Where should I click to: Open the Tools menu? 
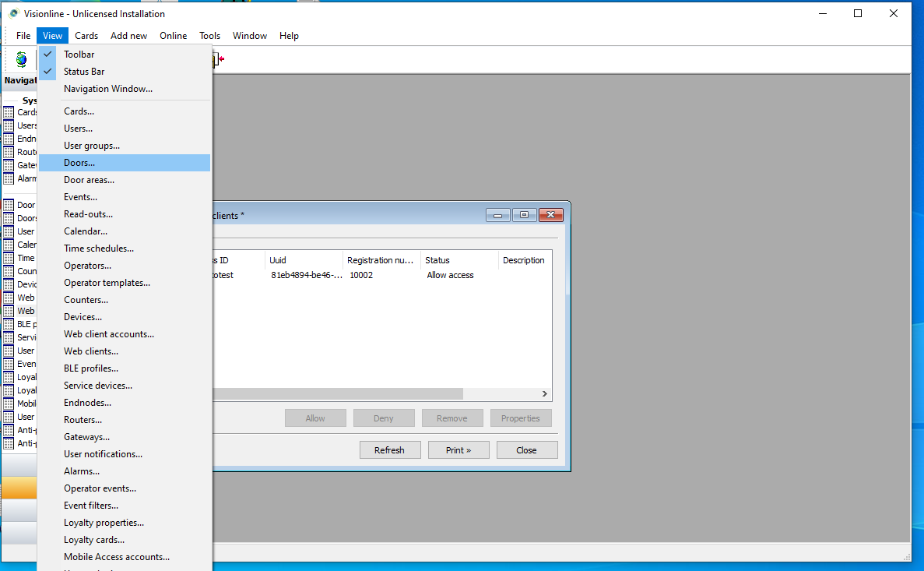coord(209,36)
